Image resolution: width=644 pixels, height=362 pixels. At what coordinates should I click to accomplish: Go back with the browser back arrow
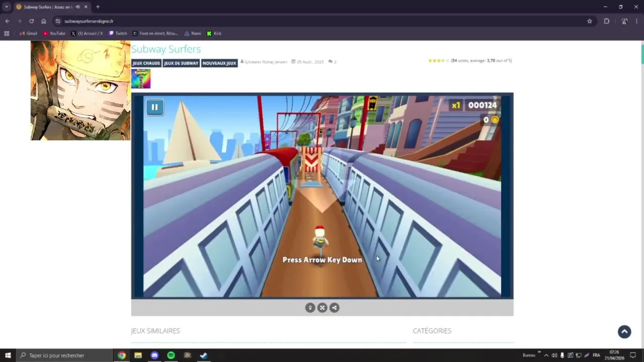[x=7, y=21]
